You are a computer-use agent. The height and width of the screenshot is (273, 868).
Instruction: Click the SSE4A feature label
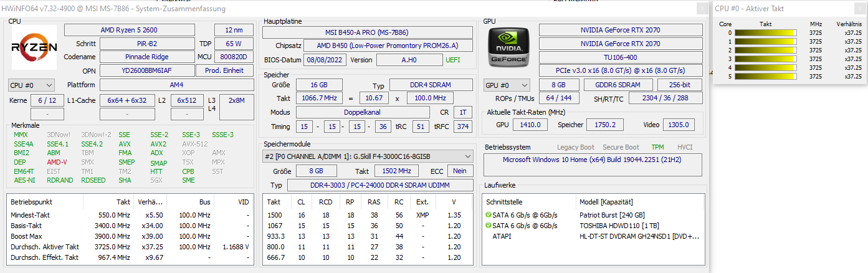click(24, 144)
